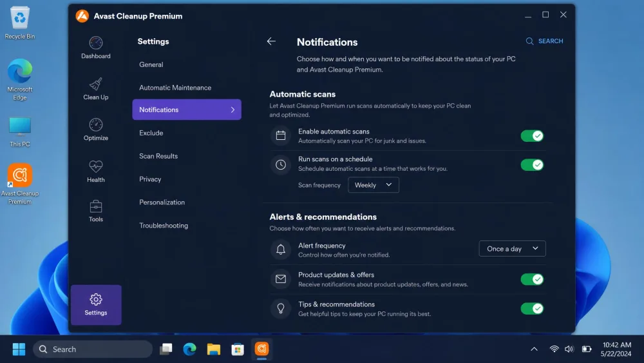The width and height of the screenshot is (644, 363).
Task: Open the Clean Up broom icon
Action: click(96, 84)
